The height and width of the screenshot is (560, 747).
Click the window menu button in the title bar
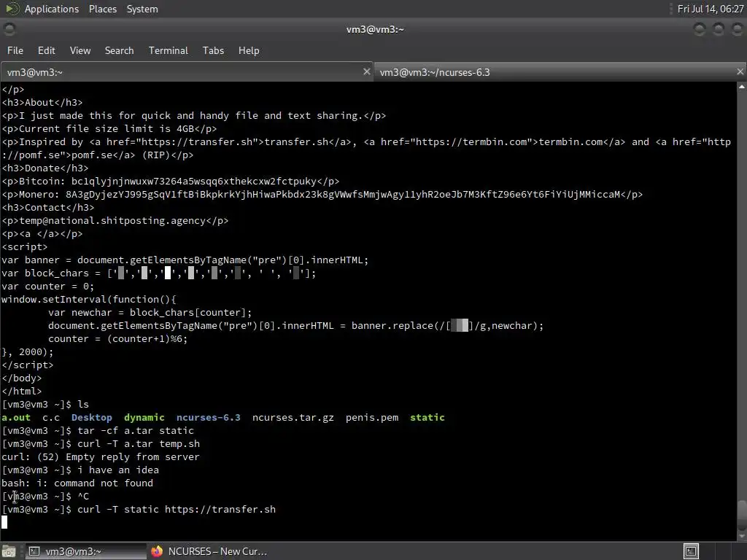9,29
